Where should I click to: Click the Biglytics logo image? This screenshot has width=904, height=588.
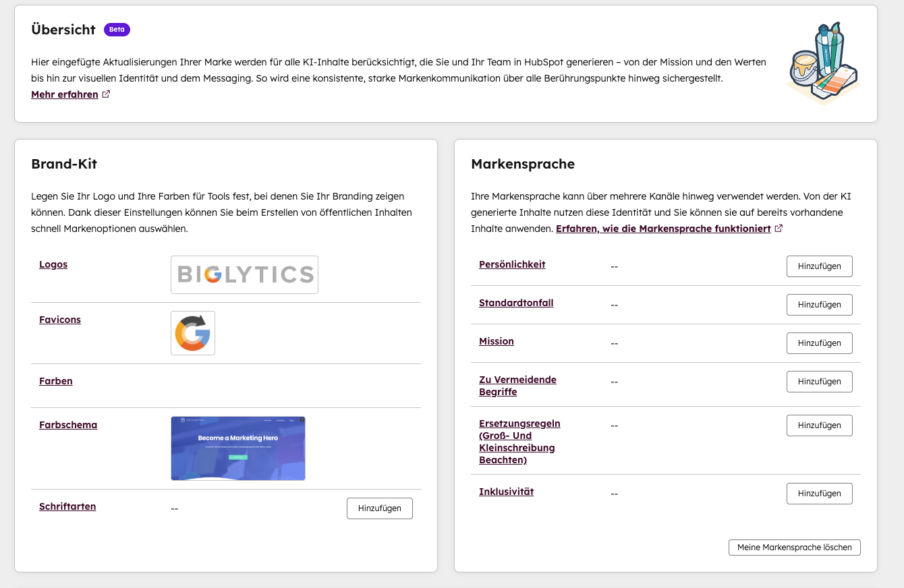244,274
